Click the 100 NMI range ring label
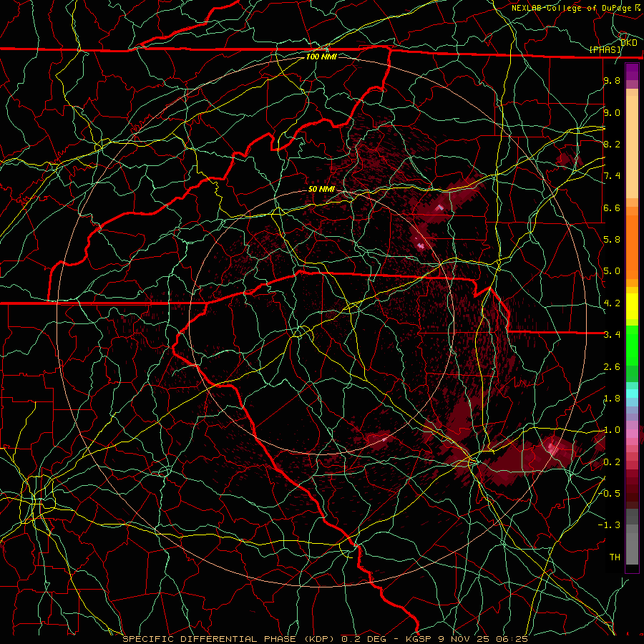The width and height of the screenshot is (644, 644). 321,57
